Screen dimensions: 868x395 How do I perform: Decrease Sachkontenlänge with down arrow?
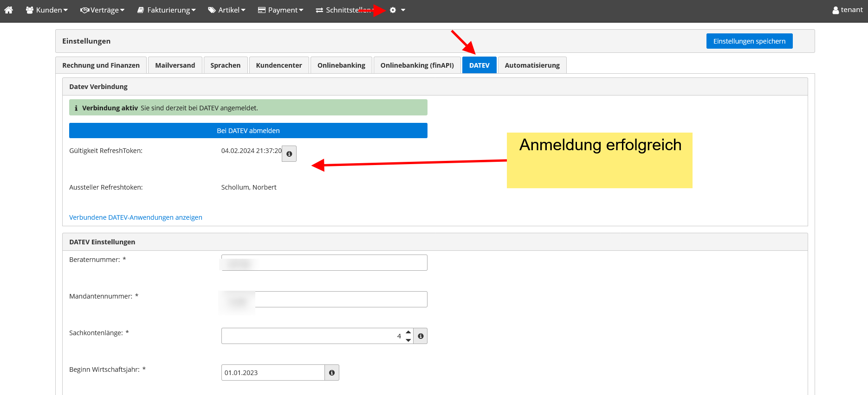(408, 340)
